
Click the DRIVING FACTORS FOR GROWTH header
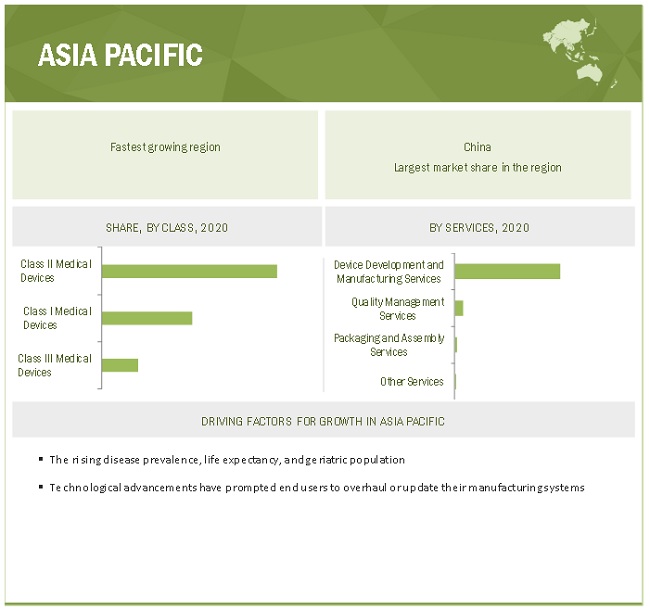coord(323,421)
